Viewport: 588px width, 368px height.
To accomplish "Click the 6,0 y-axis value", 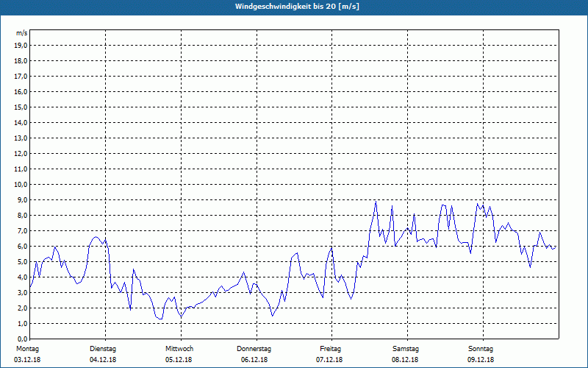I will [x=22, y=247].
